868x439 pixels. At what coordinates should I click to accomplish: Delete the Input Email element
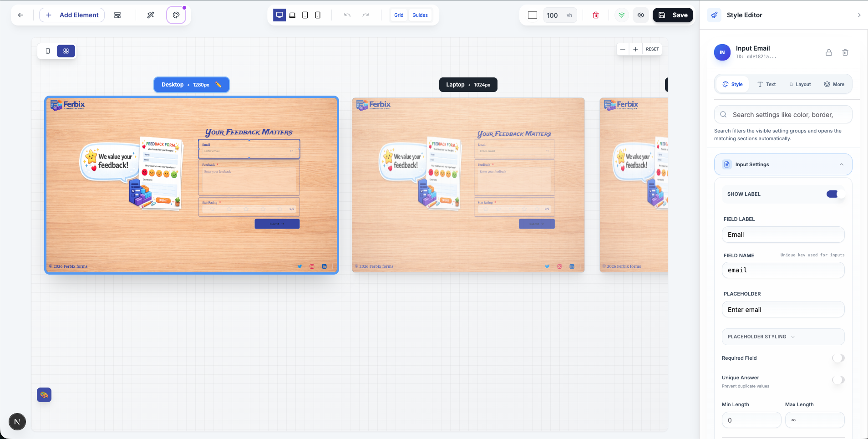coord(845,52)
